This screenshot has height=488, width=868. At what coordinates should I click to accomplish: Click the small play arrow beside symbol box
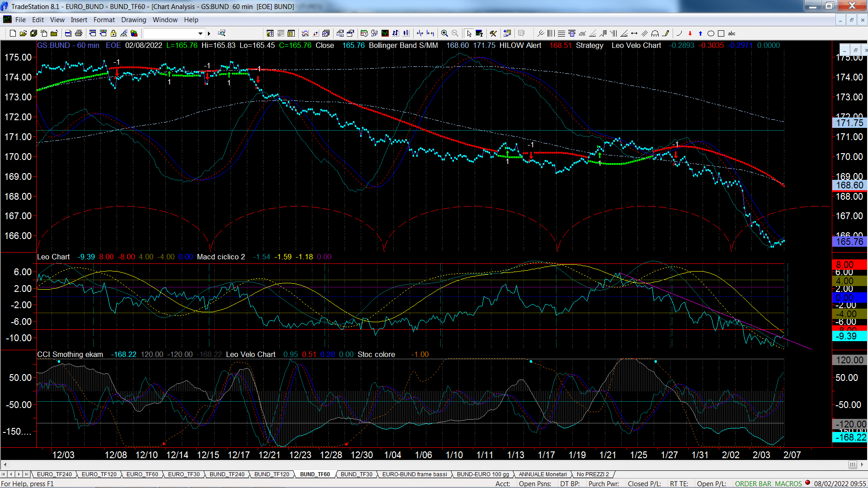pyautogui.click(x=209, y=33)
